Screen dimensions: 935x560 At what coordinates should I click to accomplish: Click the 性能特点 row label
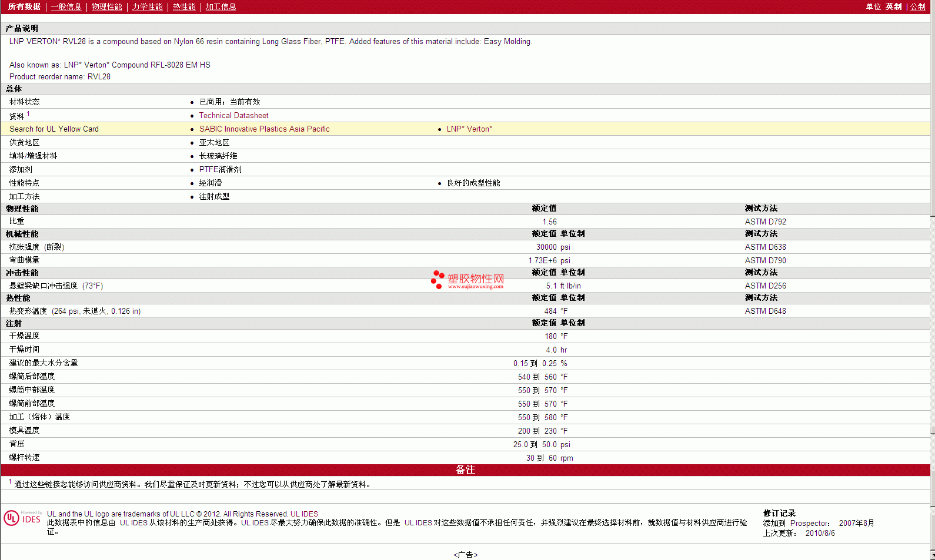pos(24,183)
